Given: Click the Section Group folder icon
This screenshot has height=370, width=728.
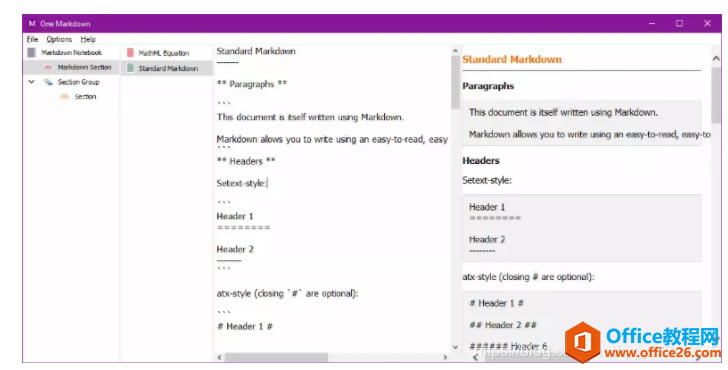Looking at the screenshot, I should (48, 82).
